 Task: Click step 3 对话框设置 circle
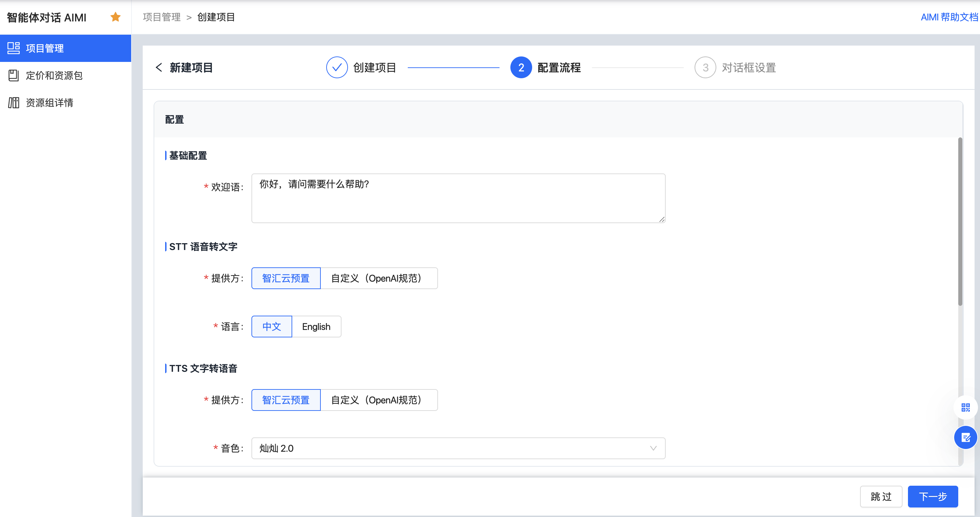tap(705, 67)
